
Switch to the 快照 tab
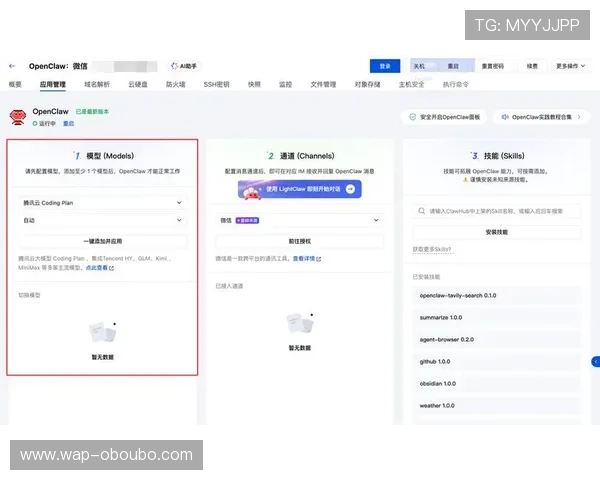(x=254, y=84)
